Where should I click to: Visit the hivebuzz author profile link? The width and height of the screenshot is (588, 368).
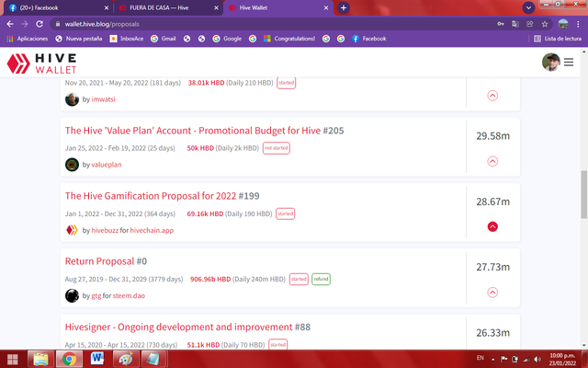(105, 231)
